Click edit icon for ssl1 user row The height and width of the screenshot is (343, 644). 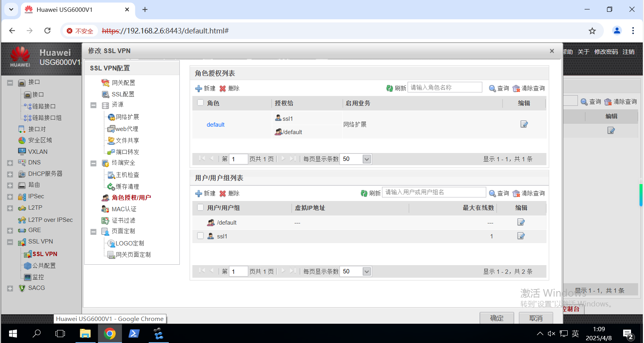click(521, 236)
